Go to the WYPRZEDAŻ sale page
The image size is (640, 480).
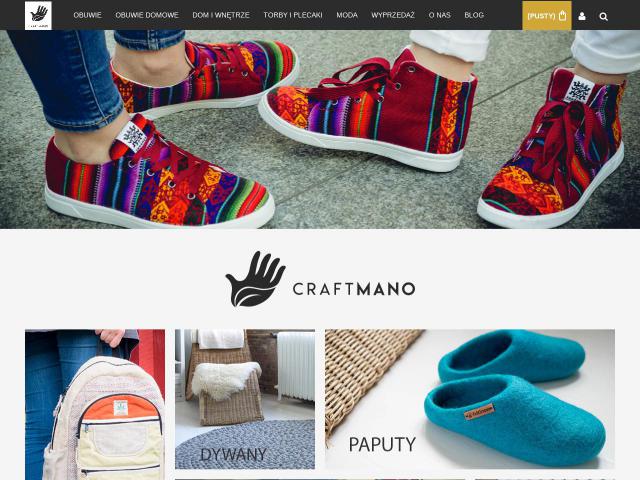pyautogui.click(x=393, y=15)
